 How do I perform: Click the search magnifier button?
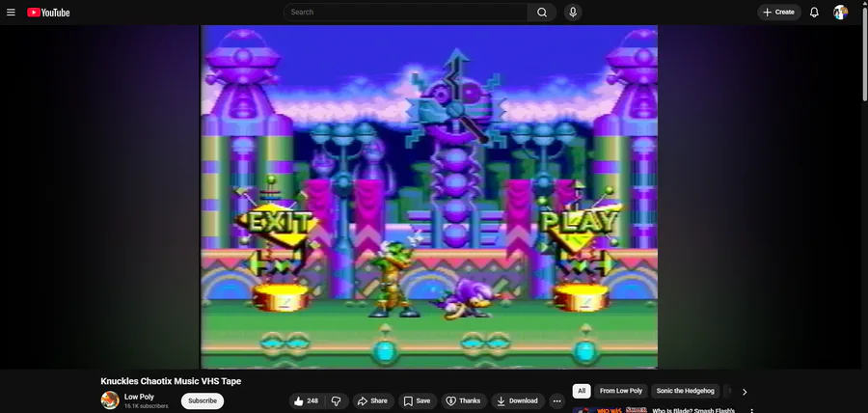tap(542, 13)
